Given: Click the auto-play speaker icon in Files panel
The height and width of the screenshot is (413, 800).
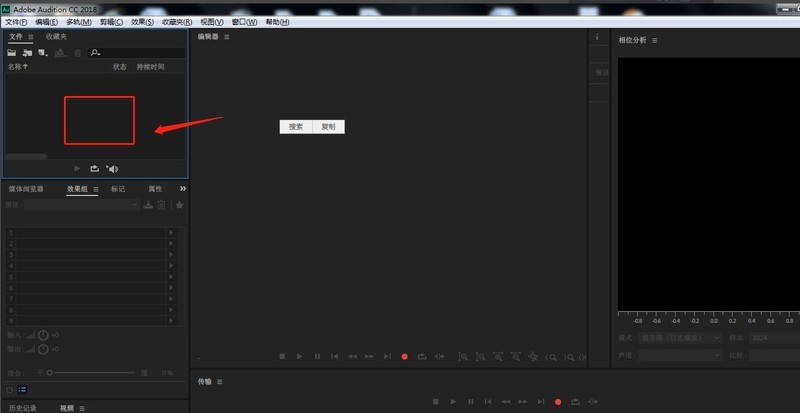Looking at the screenshot, I should click(x=112, y=169).
